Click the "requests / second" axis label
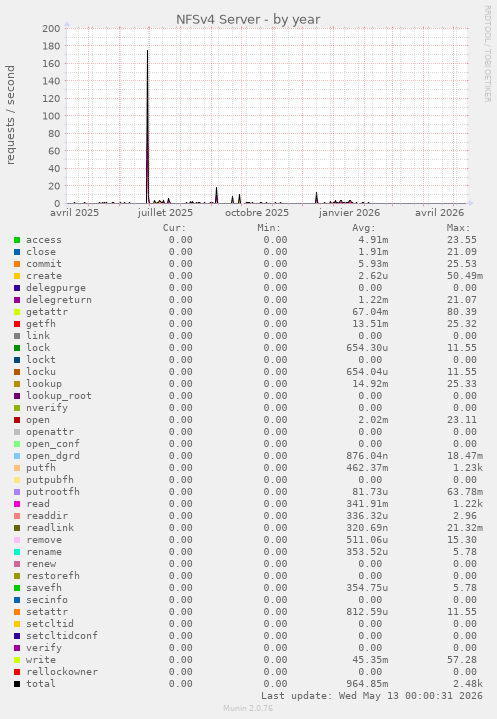This screenshot has width=497, height=719. 10,115
